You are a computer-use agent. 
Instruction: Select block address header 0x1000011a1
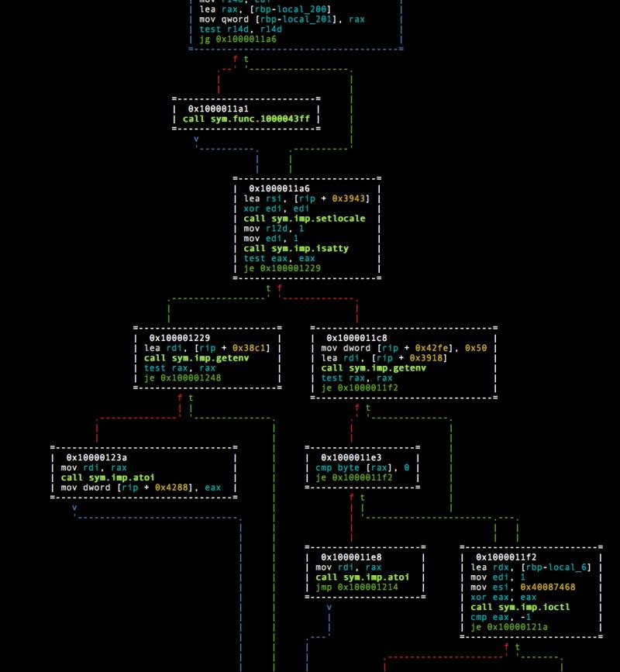[x=218, y=109]
